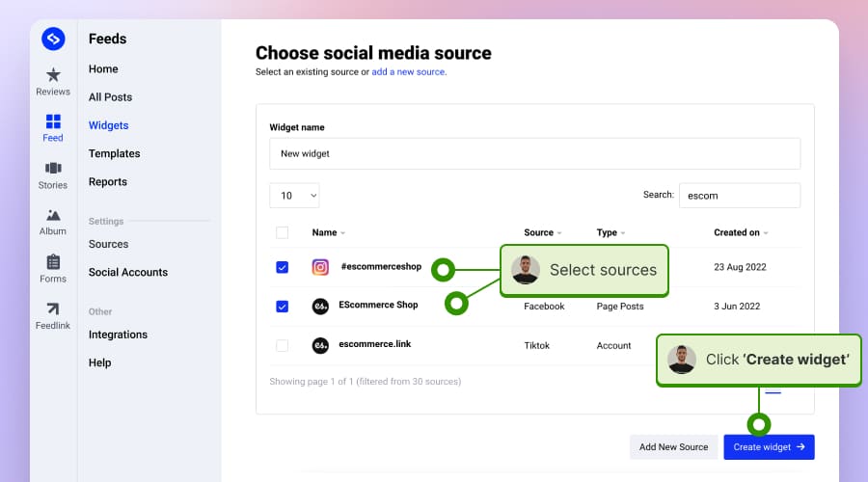Click the 23 Aug 2022 date
The image size is (868, 482).
[740, 267]
